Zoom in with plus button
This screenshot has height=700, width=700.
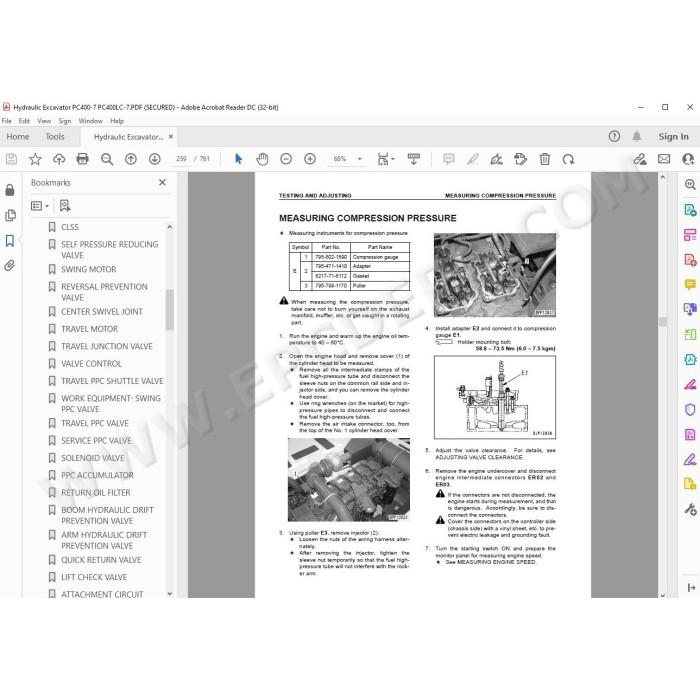tap(310, 159)
